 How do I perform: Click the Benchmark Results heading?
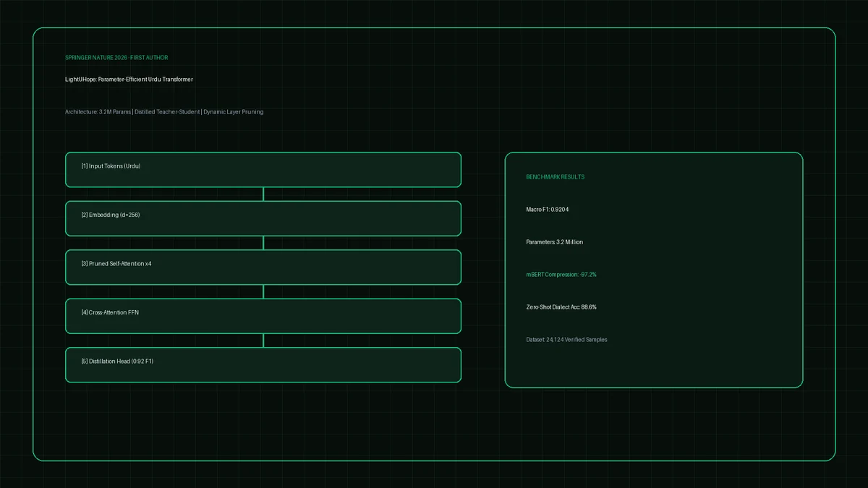(x=556, y=177)
